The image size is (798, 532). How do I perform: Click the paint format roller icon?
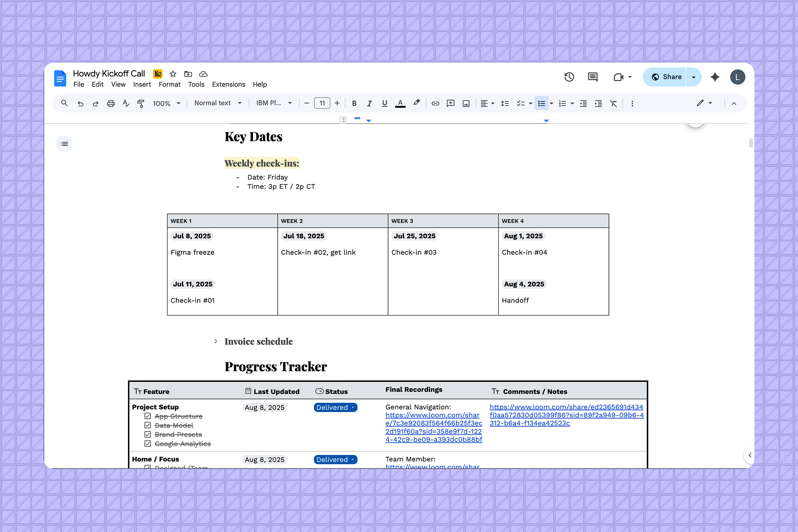tap(141, 103)
